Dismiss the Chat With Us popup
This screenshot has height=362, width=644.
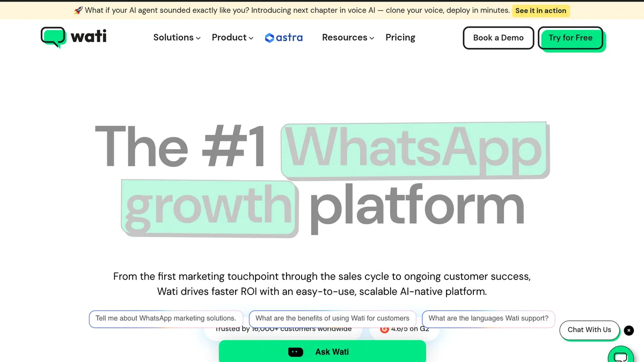click(629, 330)
